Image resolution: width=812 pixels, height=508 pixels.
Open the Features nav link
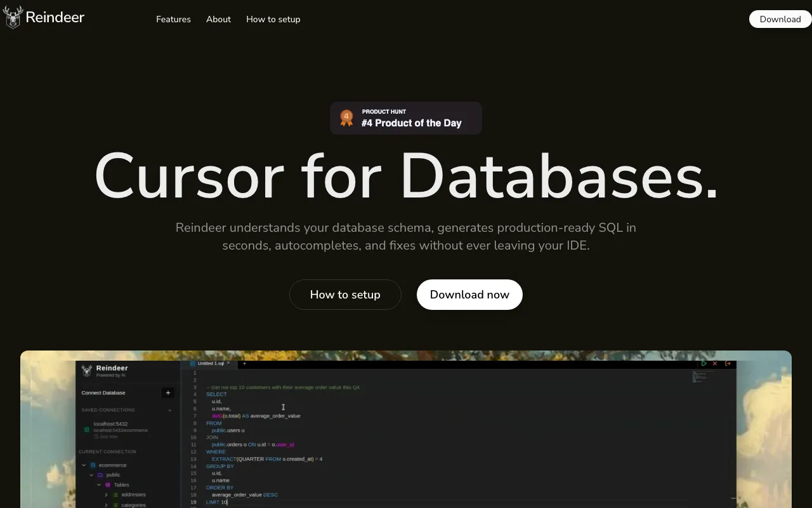point(173,19)
